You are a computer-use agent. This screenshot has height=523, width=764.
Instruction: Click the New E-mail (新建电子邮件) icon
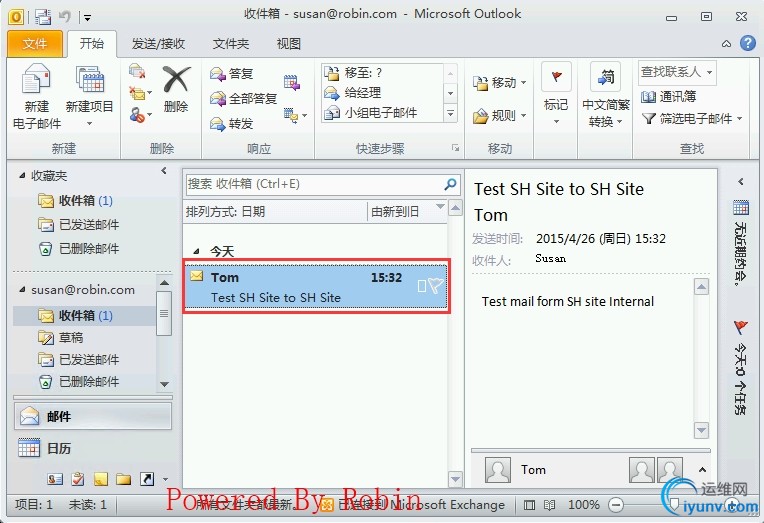click(37, 79)
